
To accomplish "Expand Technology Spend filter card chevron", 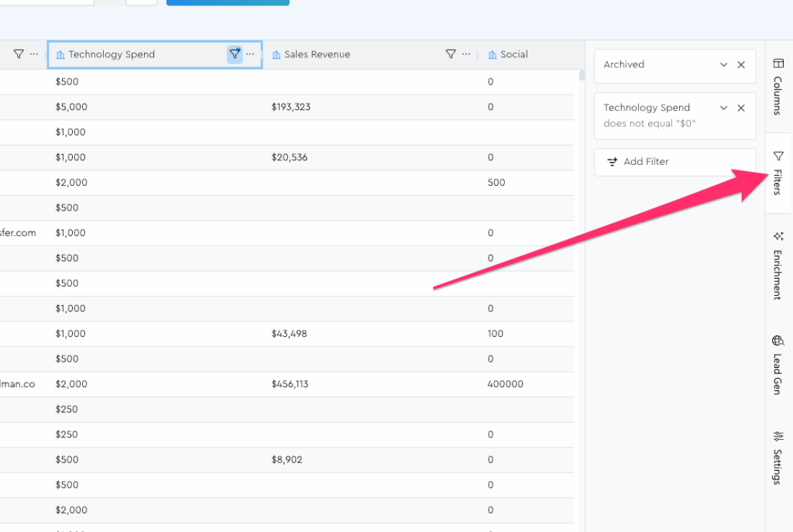I will click(724, 108).
